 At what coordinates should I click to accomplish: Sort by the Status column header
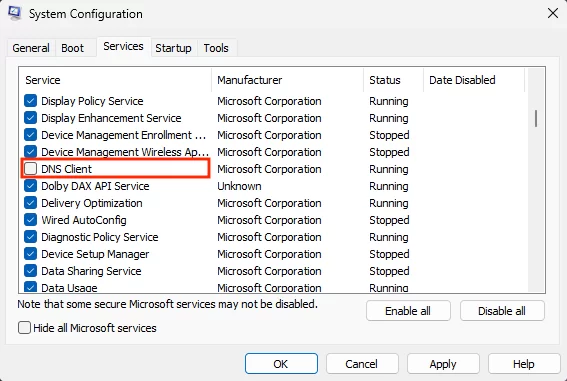point(393,80)
